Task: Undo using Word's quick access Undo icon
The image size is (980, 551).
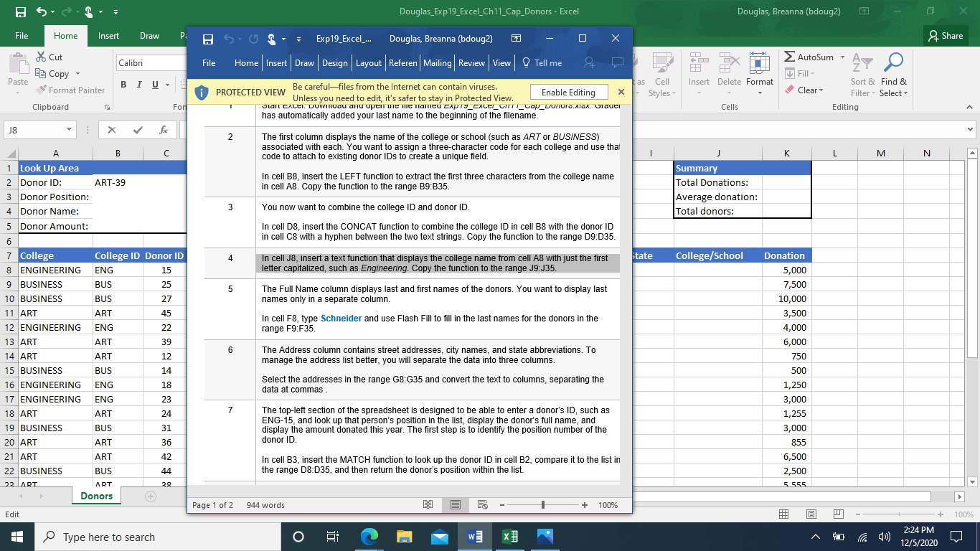Action: [x=229, y=38]
